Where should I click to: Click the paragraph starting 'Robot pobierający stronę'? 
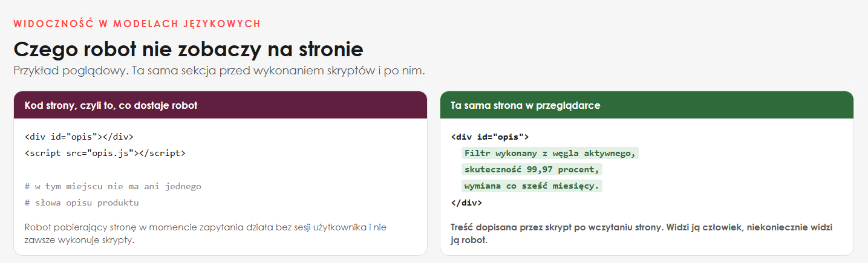point(206,233)
